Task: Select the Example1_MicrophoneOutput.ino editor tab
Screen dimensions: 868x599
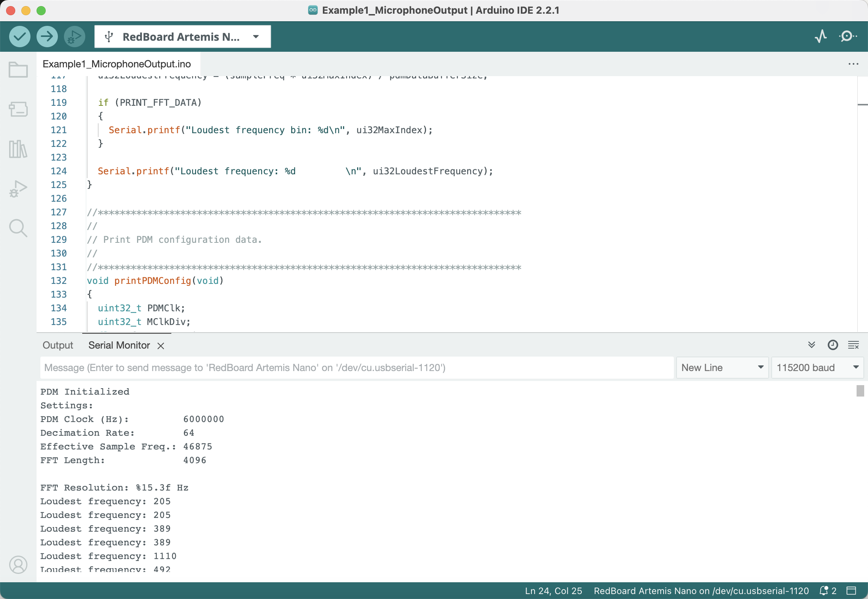Action: 117,64
